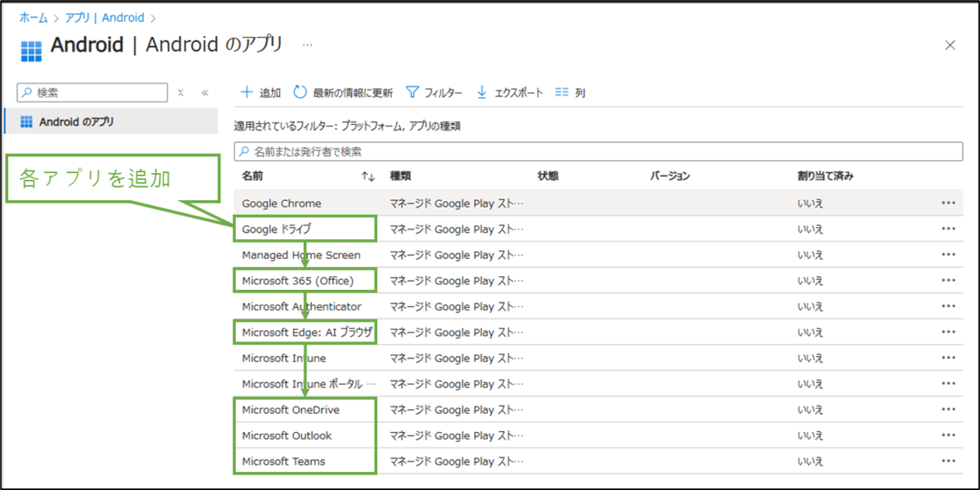Open Microsoft Intune ポータル app entry
This screenshot has height=490, width=980.
pyautogui.click(x=310, y=384)
